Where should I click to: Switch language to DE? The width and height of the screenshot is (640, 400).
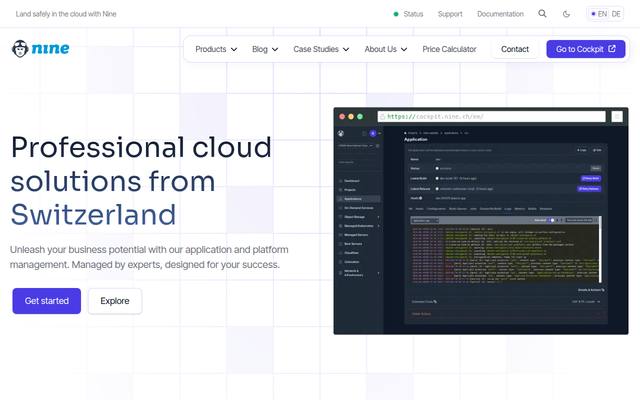click(x=616, y=14)
